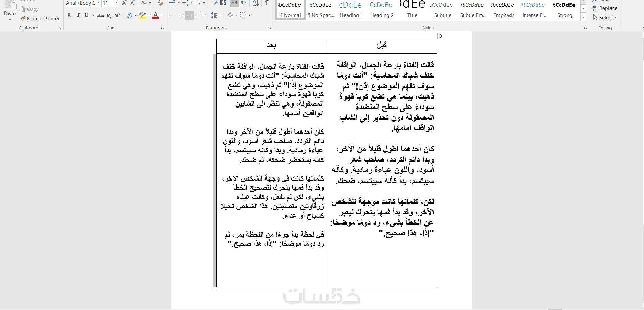The height and width of the screenshot is (310, 644).
Task: Open the font name dropdown
Action: click(x=99, y=3)
